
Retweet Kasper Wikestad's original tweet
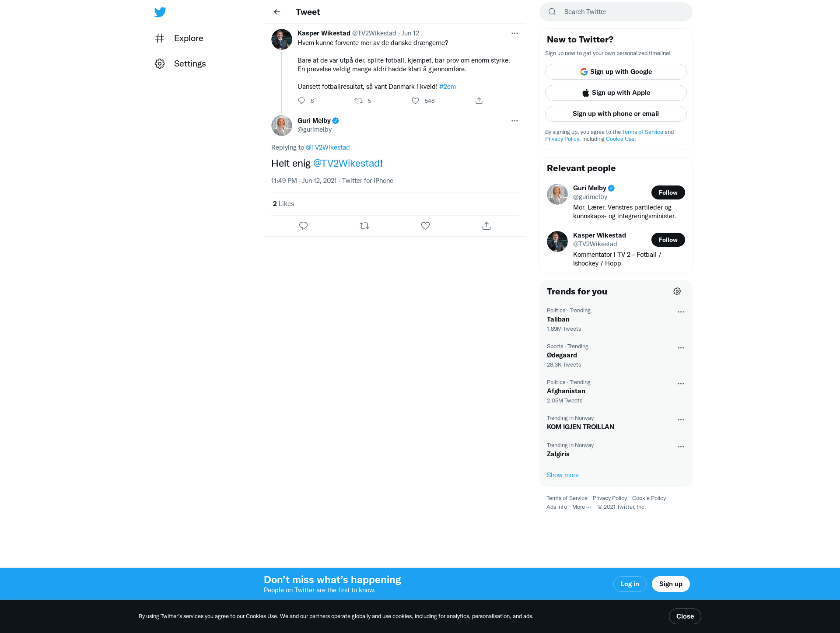pyautogui.click(x=358, y=101)
